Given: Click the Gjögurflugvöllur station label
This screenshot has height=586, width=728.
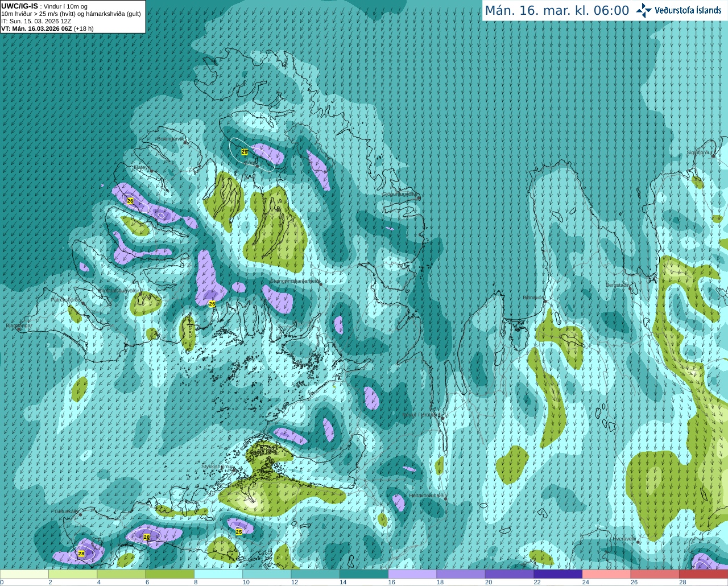Looking at the screenshot, I should click(400, 194).
